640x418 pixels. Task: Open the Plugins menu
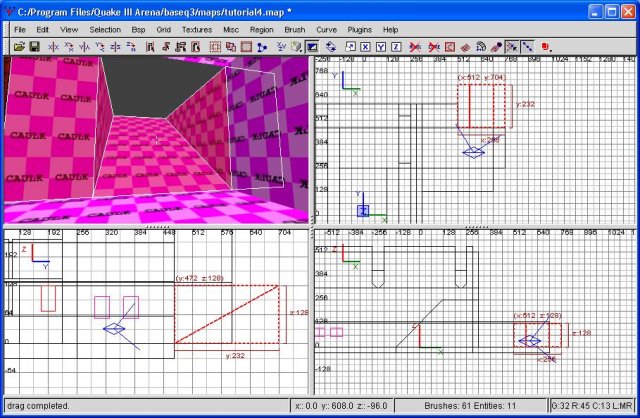(x=360, y=30)
